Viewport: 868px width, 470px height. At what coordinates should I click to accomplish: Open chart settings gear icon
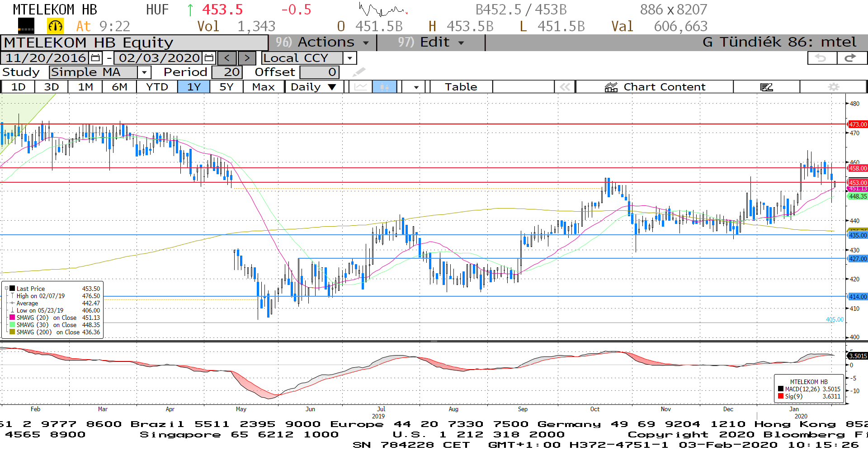834,87
